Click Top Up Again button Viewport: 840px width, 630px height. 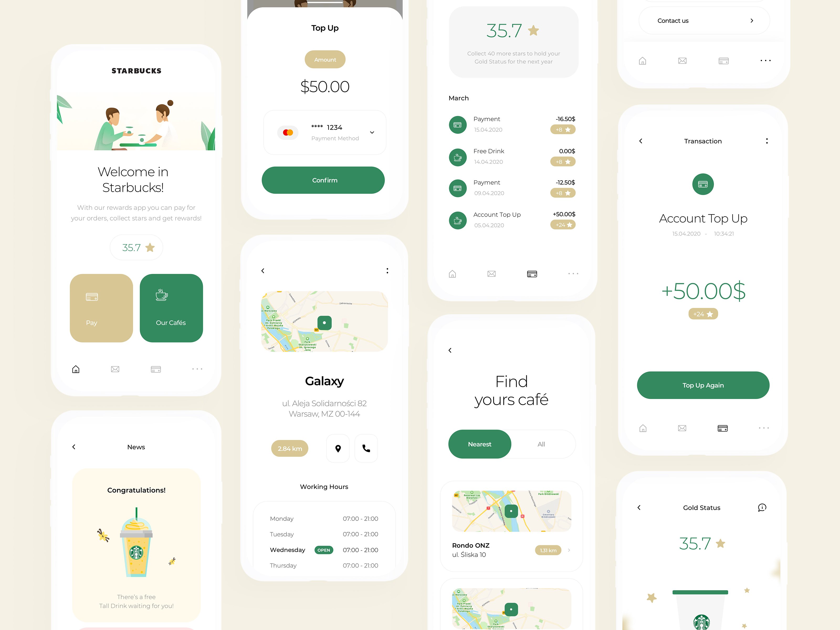(x=703, y=385)
